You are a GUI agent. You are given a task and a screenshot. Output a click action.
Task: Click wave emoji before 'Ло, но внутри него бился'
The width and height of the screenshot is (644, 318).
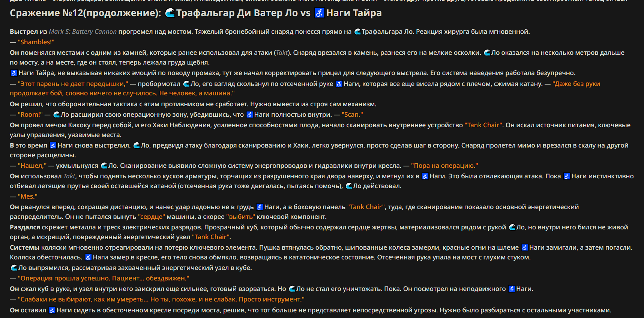click(512, 227)
